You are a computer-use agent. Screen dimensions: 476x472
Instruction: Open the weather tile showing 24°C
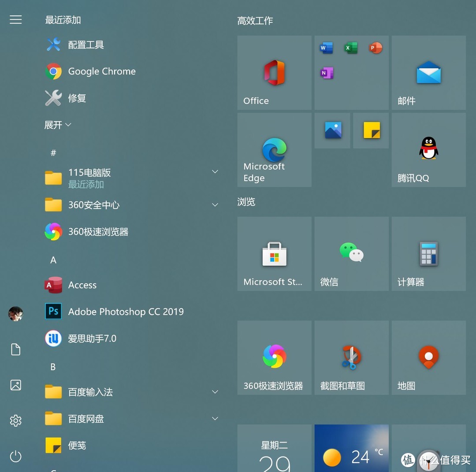352,448
